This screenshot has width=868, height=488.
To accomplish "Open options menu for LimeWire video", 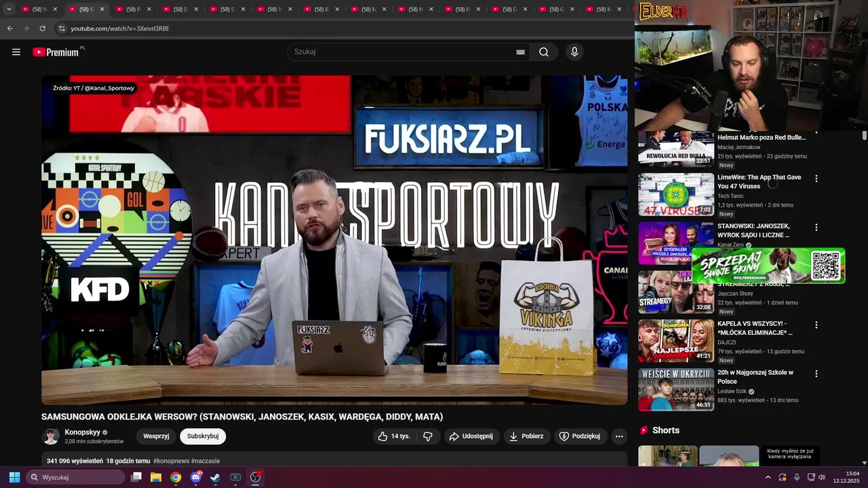I will [x=816, y=179].
